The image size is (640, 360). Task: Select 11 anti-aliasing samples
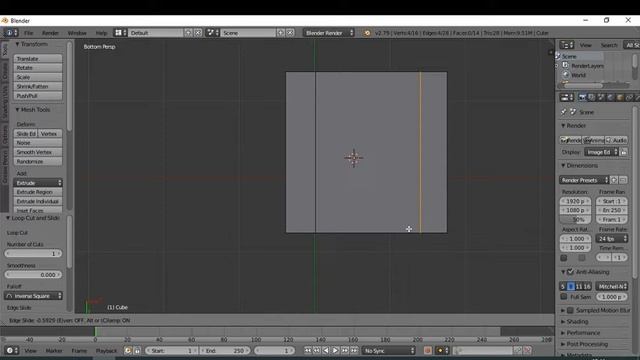(x=579, y=287)
